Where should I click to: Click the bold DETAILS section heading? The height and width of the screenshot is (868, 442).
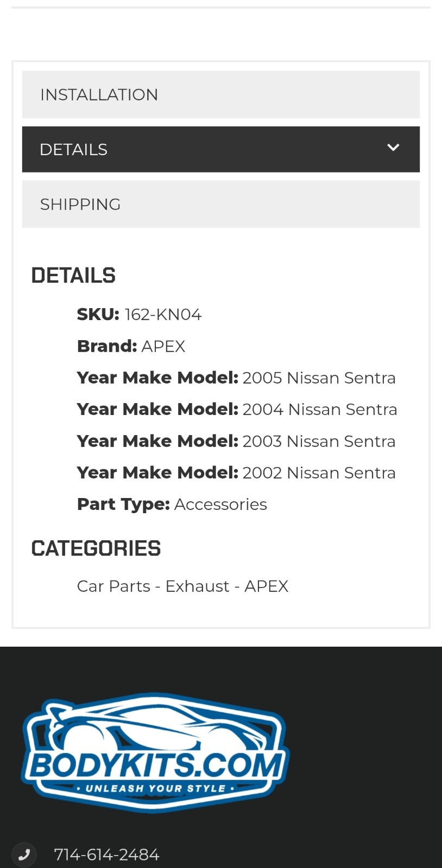coord(73,276)
